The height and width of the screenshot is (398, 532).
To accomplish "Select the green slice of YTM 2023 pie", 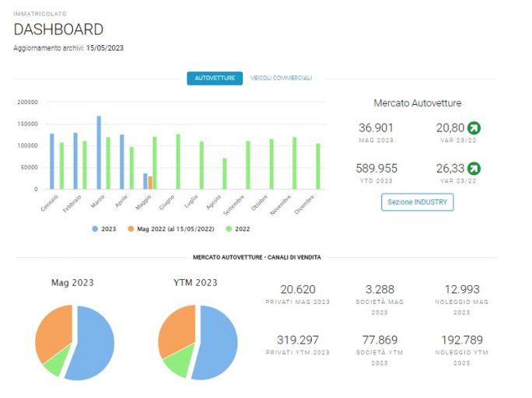I will 177,361.
